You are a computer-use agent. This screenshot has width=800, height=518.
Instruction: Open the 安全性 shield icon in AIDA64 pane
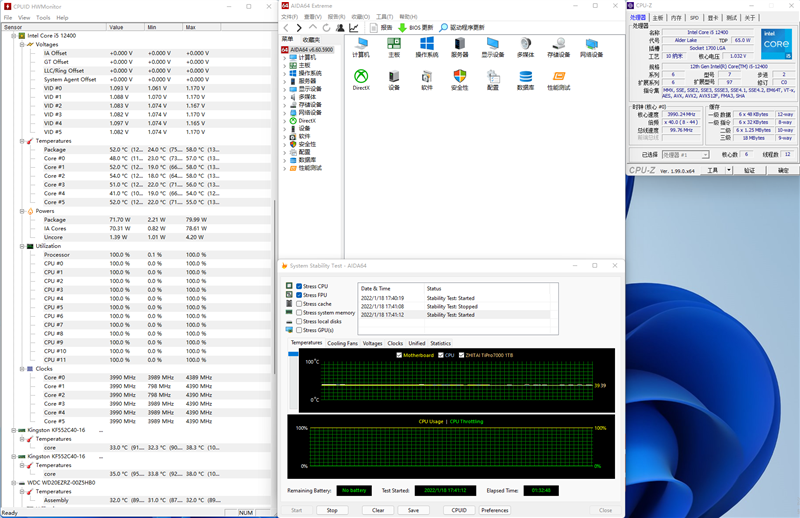pos(460,80)
